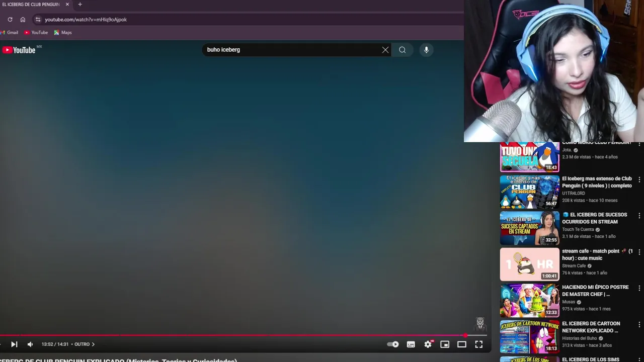Open Touch Te Cuenta channel
Screen dimensions: 644x362
578,229
